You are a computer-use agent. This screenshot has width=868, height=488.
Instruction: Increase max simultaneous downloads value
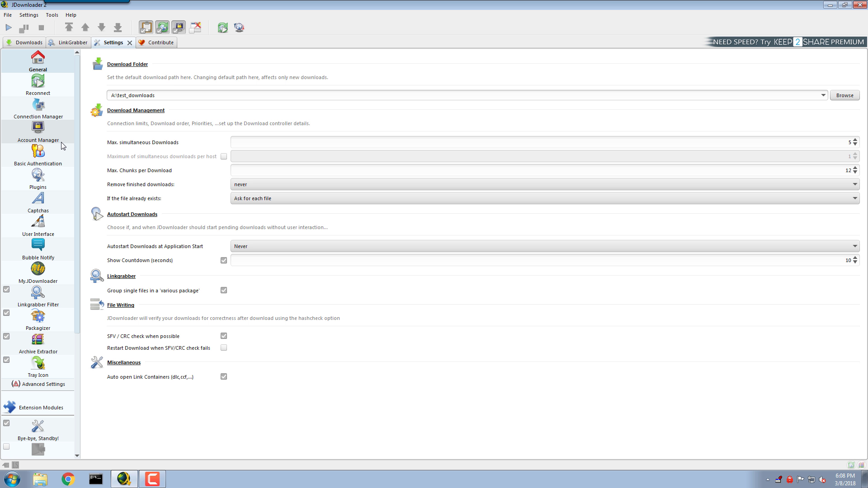855,140
